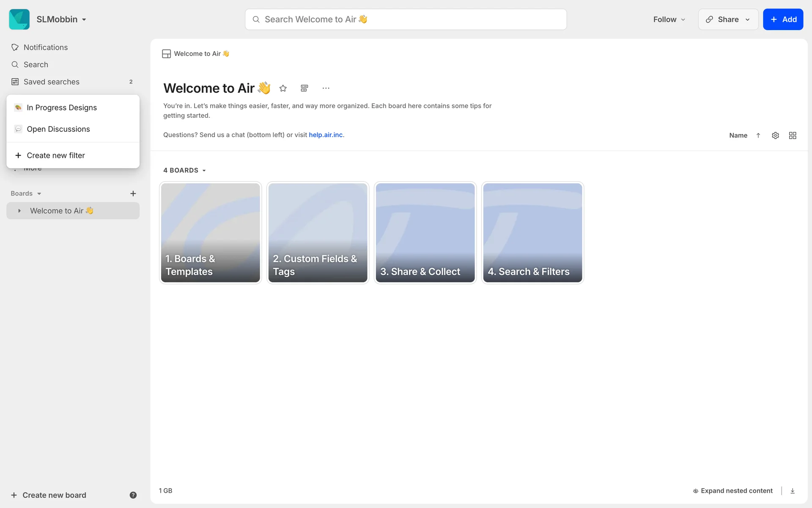
Task: Open the three-dots board options menu
Action: [326, 88]
